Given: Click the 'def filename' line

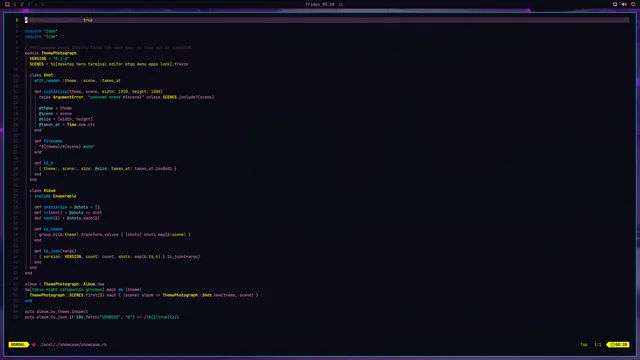Looking at the screenshot, I should (x=48, y=141).
